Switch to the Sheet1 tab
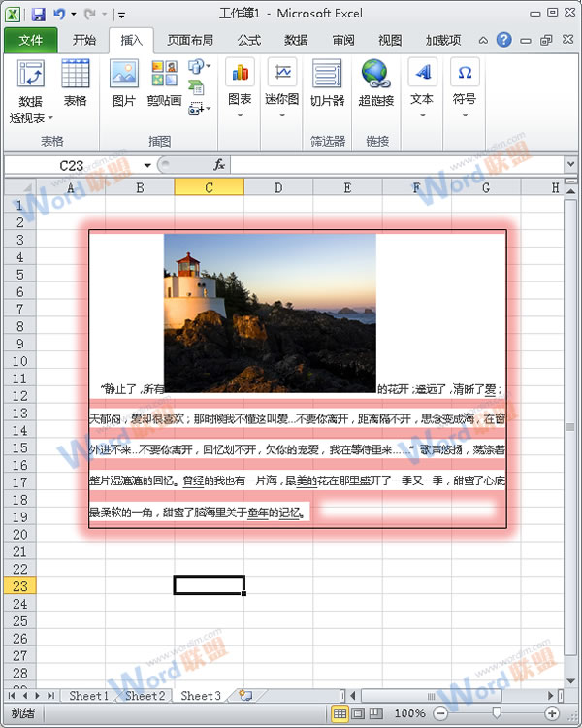The height and width of the screenshot is (728, 582). 88,696
